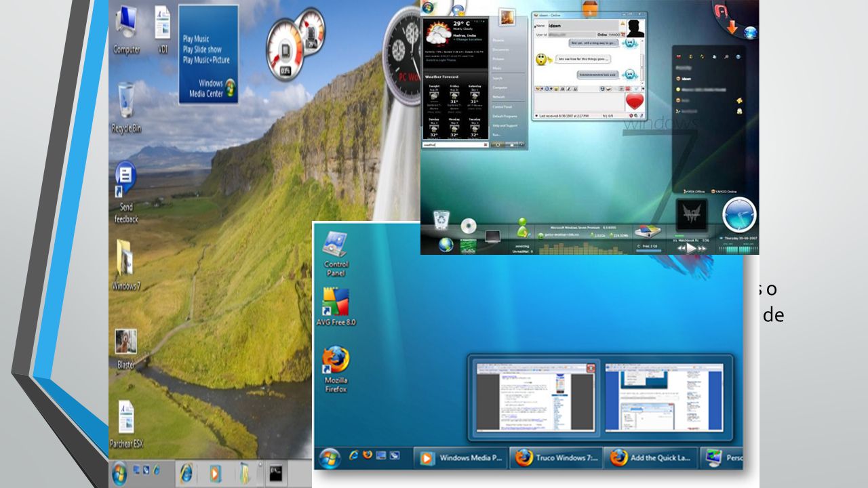Close the first Firefox preview with its red X
868x488 pixels.
(590, 368)
